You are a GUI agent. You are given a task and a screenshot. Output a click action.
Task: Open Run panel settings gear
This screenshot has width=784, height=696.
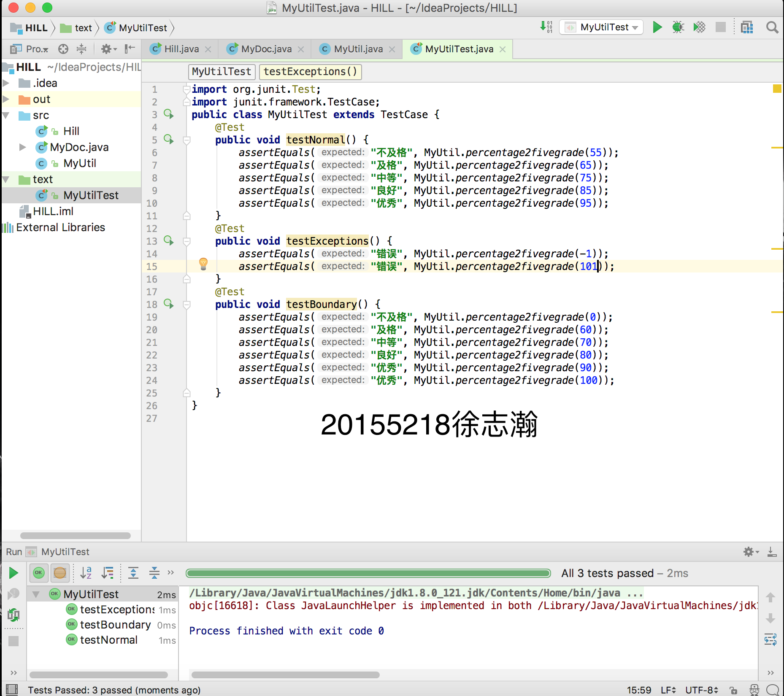[x=751, y=552]
